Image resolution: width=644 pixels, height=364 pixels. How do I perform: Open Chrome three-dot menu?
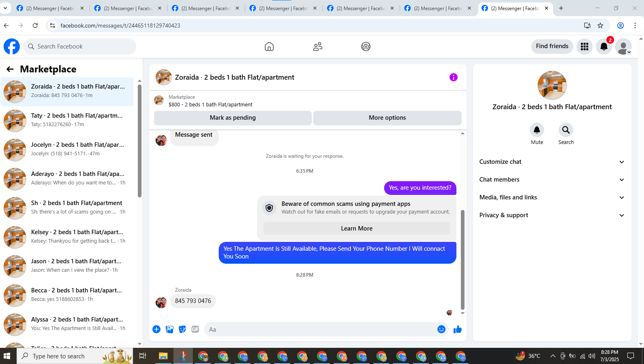pos(635,25)
